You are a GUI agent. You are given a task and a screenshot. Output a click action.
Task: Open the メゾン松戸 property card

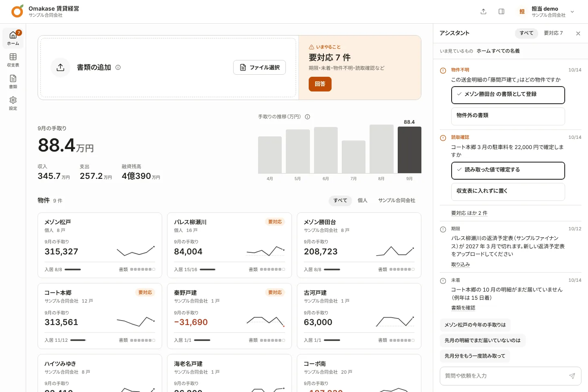click(x=100, y=245)
